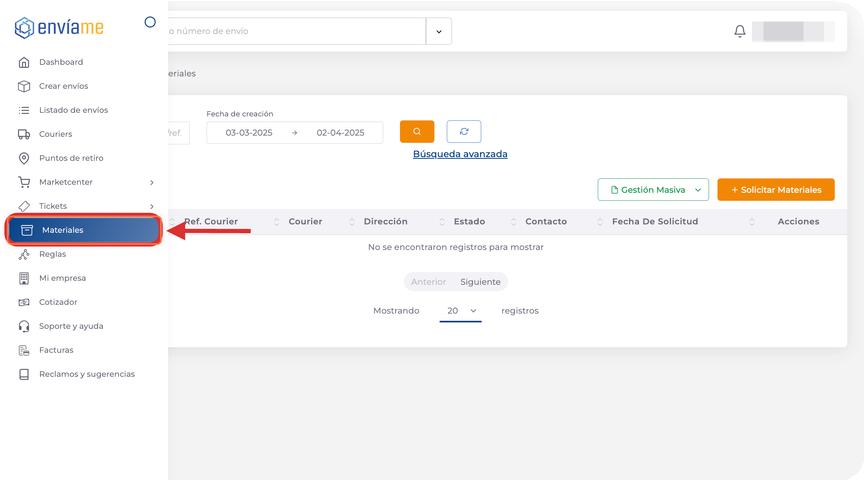Screen dimensions: 864x480
Task: Open Listado de envíos menu item
Action: (x=73, y=110)
